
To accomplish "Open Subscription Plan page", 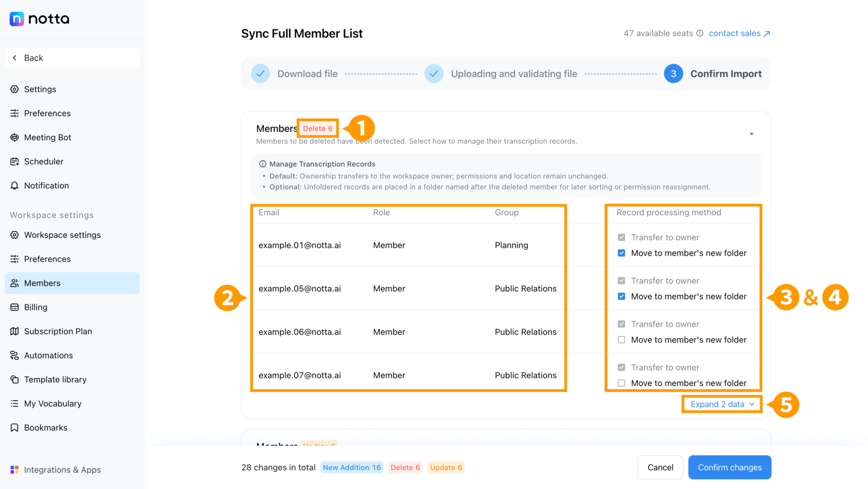I will click(72, 331).
